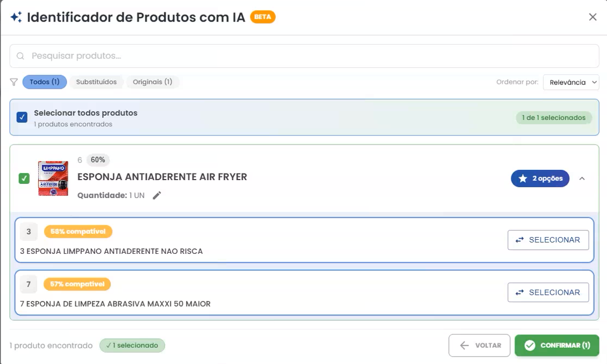Viewport: 607px width, 364px height.
Task: Click the Voltar button
Action: (x=479, y=345)
